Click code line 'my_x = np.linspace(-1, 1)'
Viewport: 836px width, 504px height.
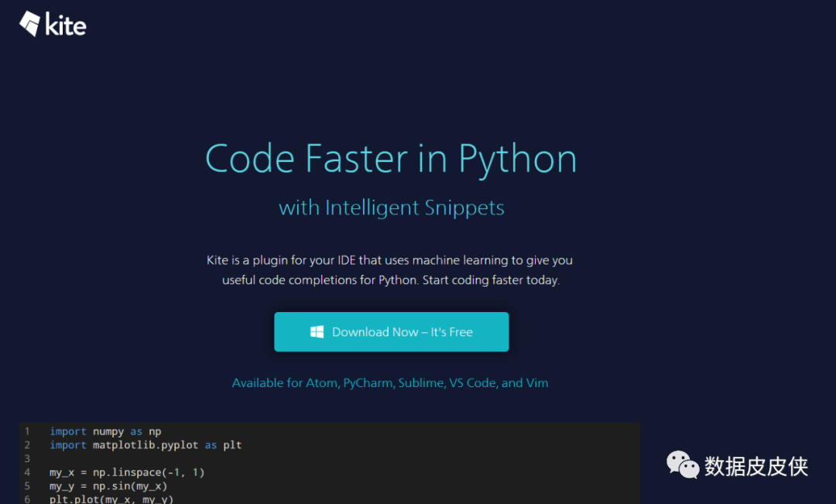[x=127, y=472]
